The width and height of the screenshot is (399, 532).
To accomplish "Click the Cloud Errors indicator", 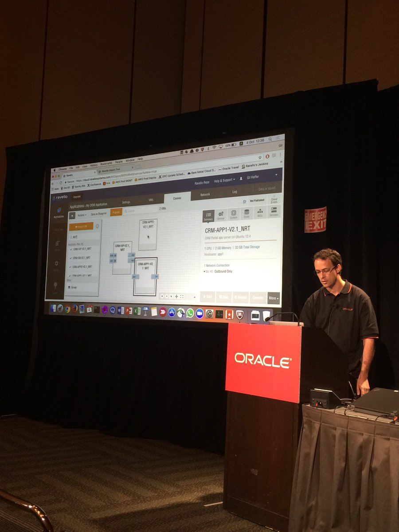I will click(x=274, y=200).
